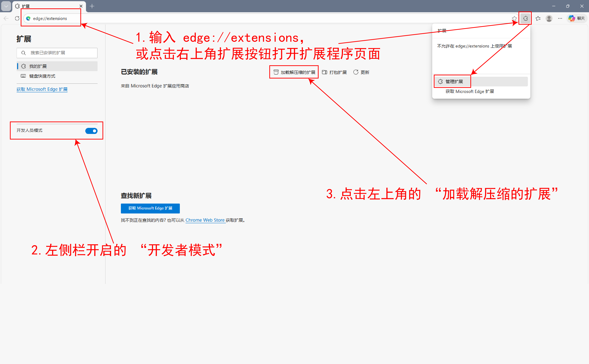This screenshot has width=589, height=364.
Task: Expand the tab actions chevron dropdown
Action: click(6, 6)
